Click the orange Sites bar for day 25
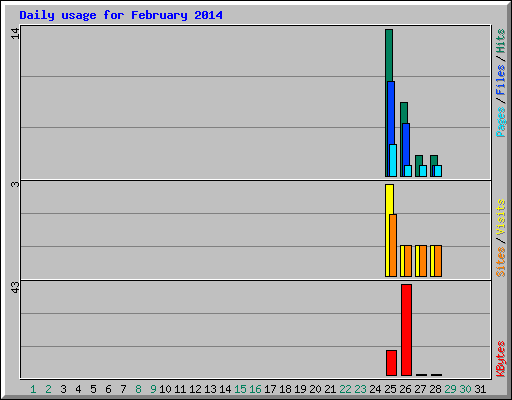This screenshot has height=400, width=512. coord(393,246)
